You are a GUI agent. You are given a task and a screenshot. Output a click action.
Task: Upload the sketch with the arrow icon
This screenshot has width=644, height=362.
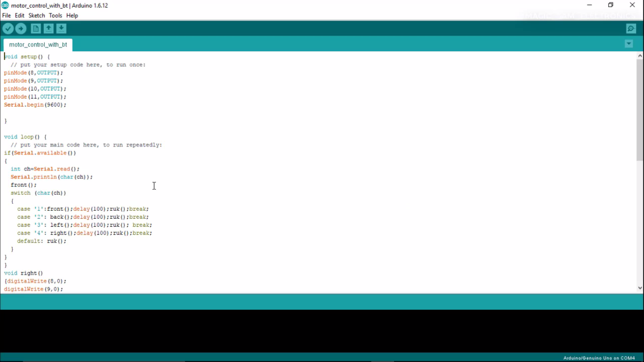click(21, 29)
